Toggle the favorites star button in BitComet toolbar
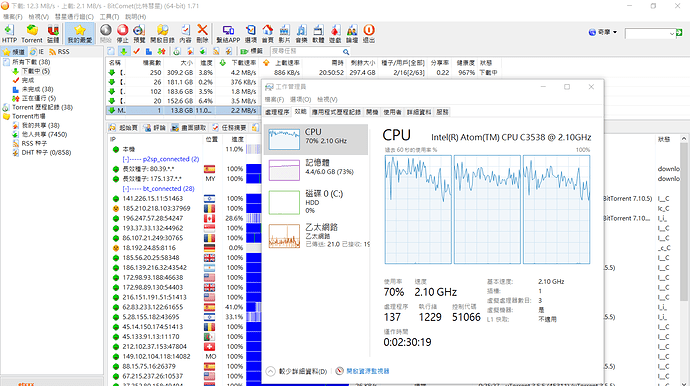Screen dimensions: 690x386 point(80,34)
